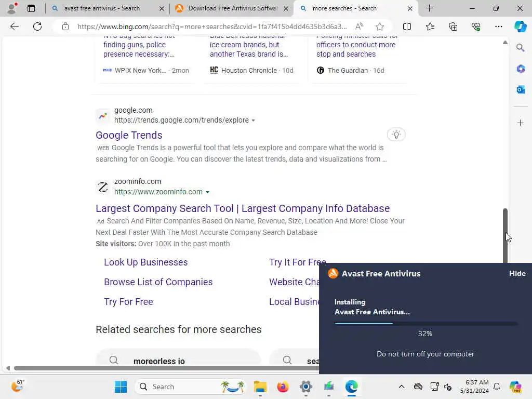The image size is (532, 399).
Task: Open the Edge profile icon
Action: click(12, 8)
